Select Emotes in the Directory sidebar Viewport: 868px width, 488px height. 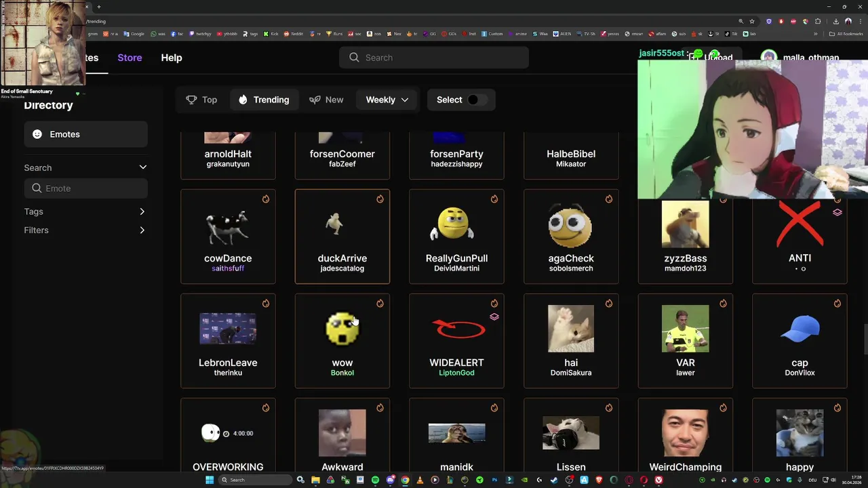point(85,134)
